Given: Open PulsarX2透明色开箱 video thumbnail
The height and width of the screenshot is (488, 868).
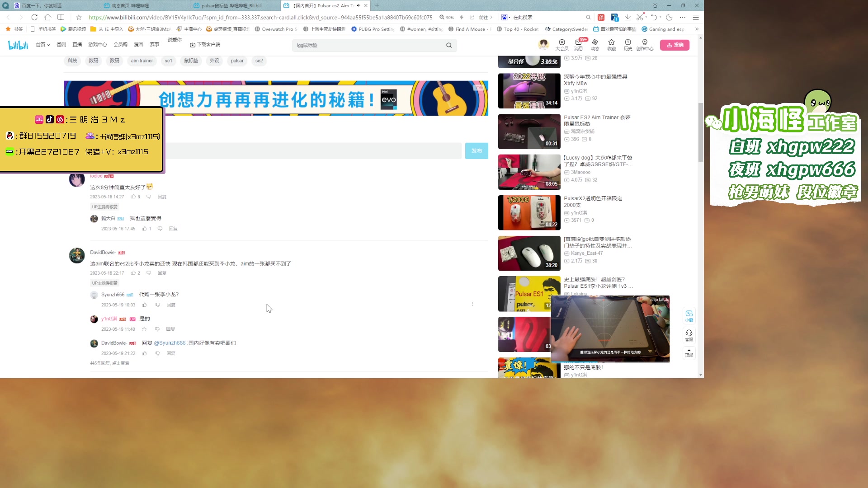Looking at the screenshot, I should (529, 213).
